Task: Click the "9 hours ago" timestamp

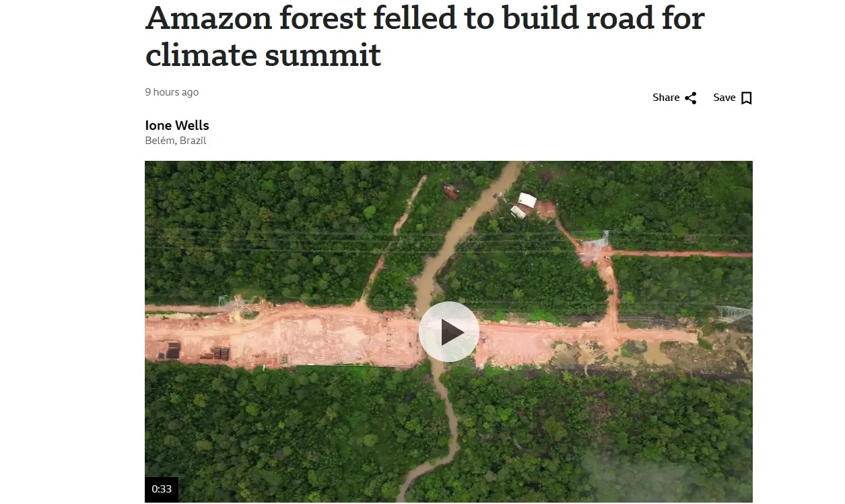Action: [x=172, y=92]
